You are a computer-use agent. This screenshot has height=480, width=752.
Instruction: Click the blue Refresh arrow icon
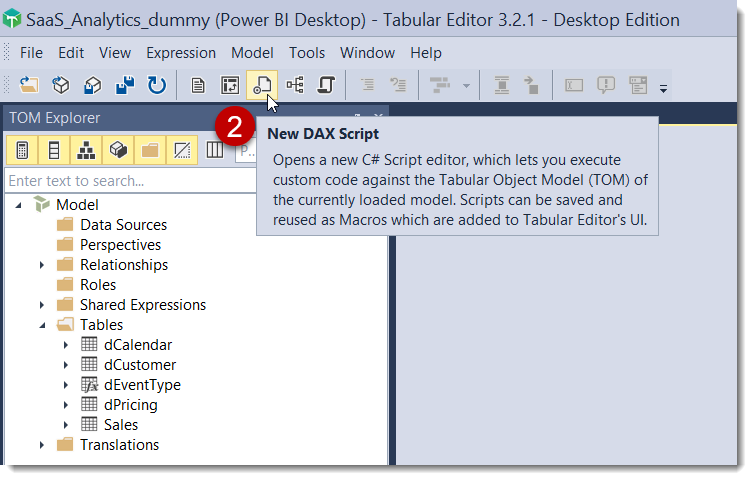coord(157,85)
